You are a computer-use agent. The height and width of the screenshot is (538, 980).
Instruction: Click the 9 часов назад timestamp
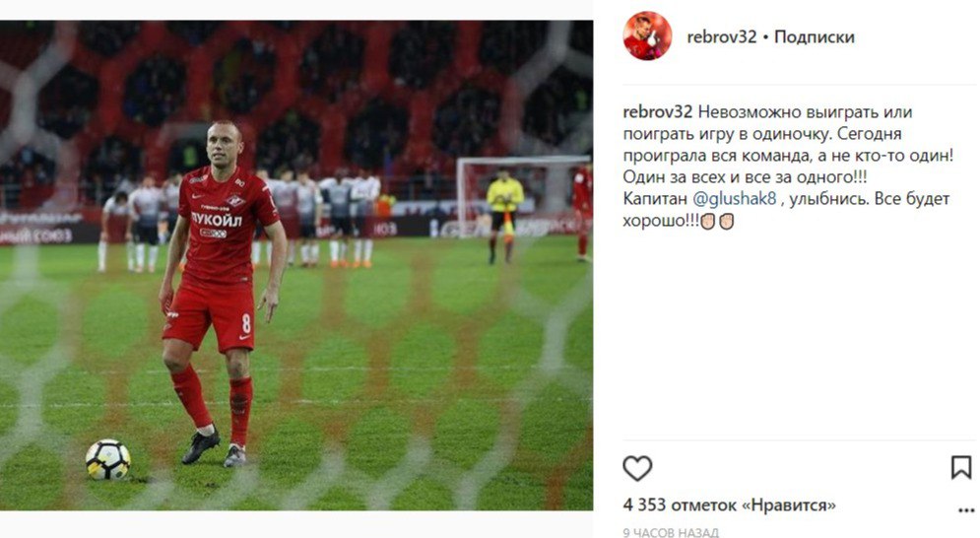coord(671,532)
